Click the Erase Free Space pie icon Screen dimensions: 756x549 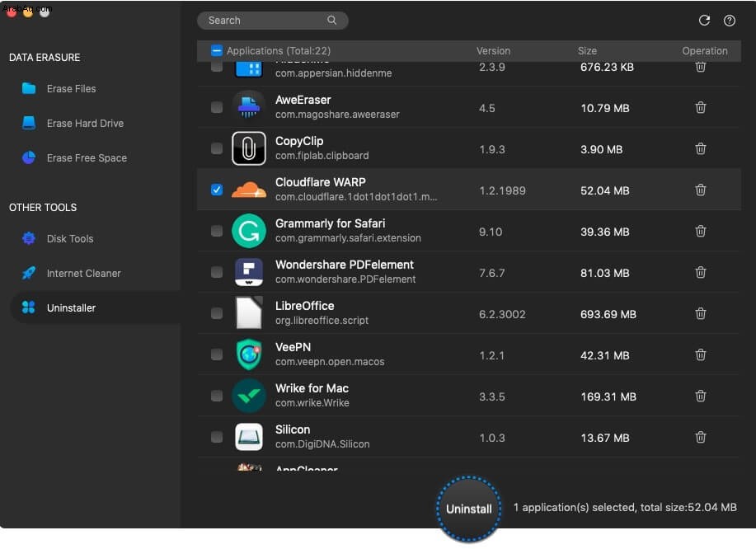click(29, 157)
